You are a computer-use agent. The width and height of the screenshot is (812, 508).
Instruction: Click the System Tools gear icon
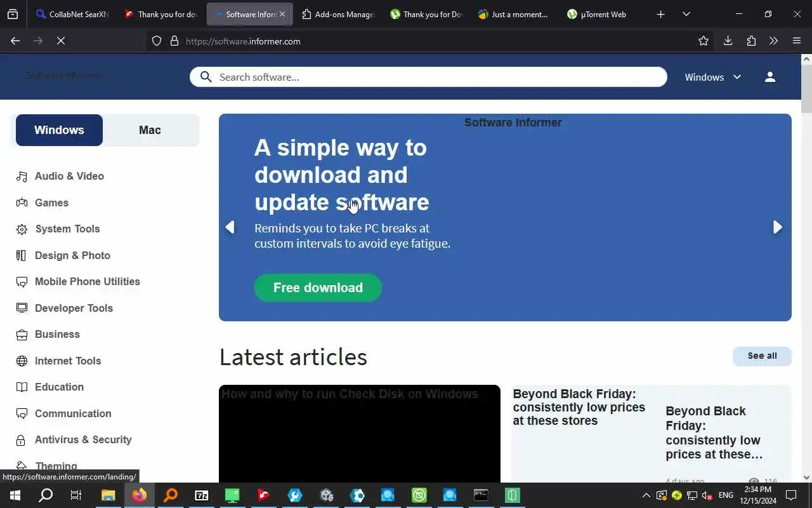[x=22, y=229]
